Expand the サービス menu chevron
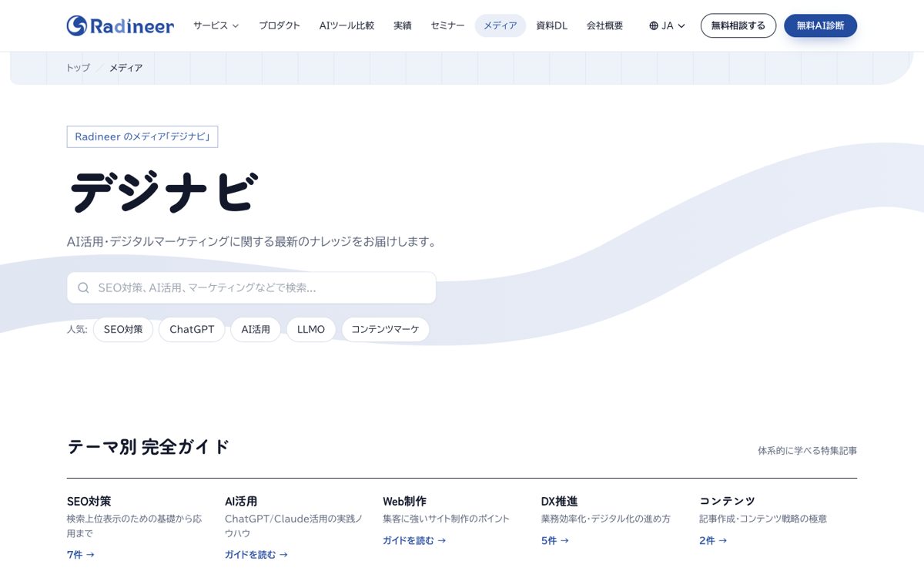 (236, 25)
